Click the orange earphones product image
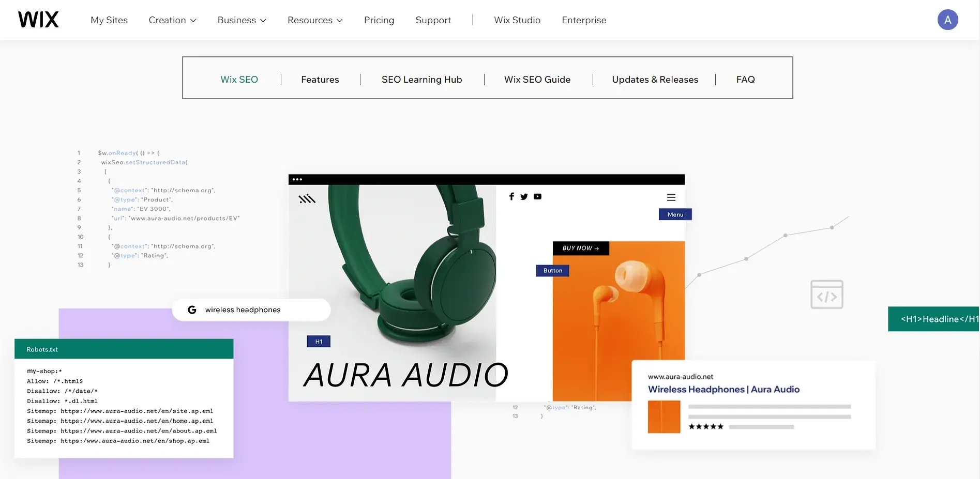980x479 pixels. 619,320
